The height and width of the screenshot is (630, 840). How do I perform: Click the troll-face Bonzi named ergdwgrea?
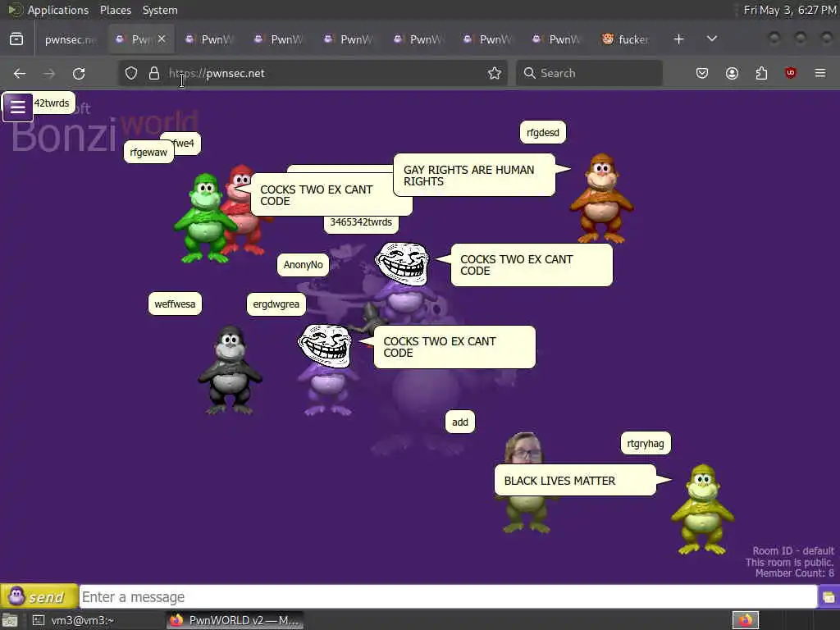326,370
